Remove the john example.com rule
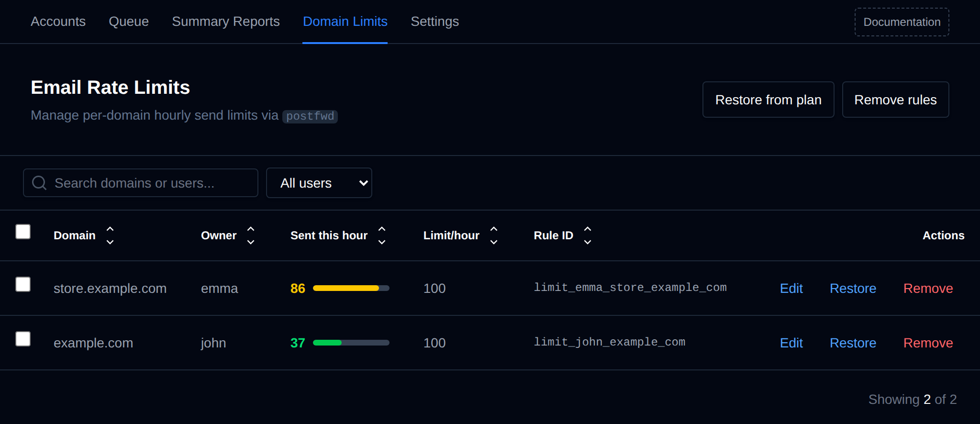 pyautogui.click(x=928, y=343)
